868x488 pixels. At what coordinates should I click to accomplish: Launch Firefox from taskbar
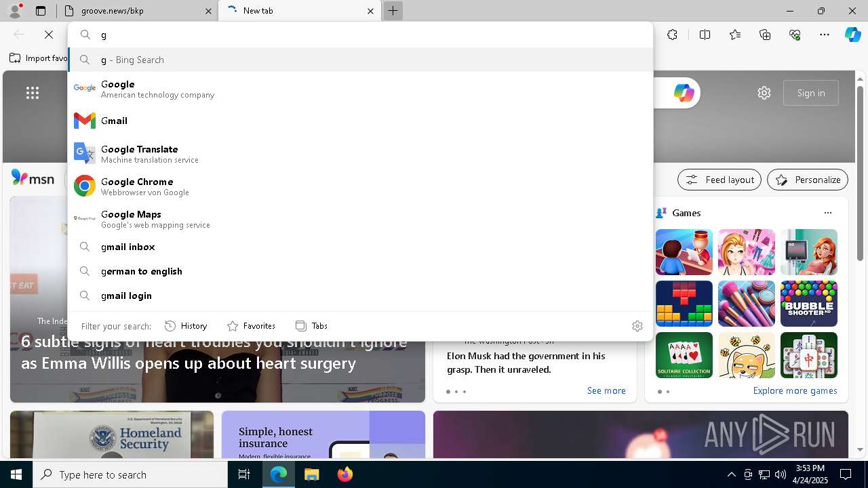coord(344,474)
